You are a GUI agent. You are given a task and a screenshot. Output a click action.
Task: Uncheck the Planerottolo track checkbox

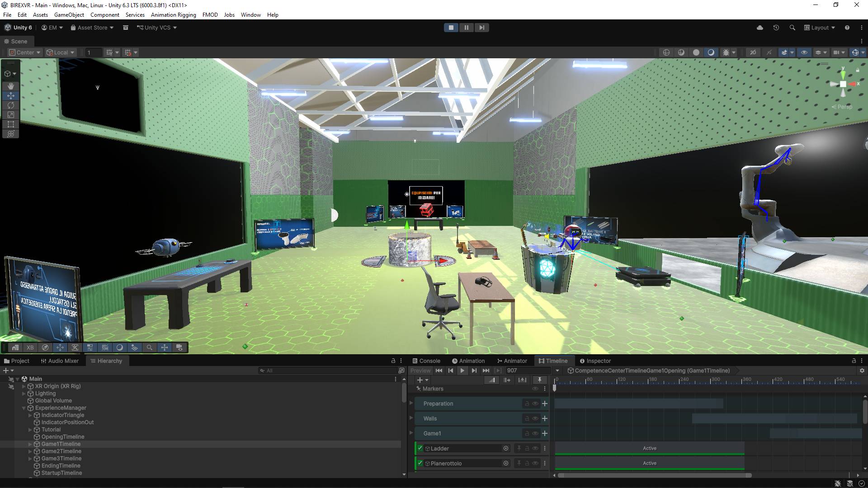(420, 463)
